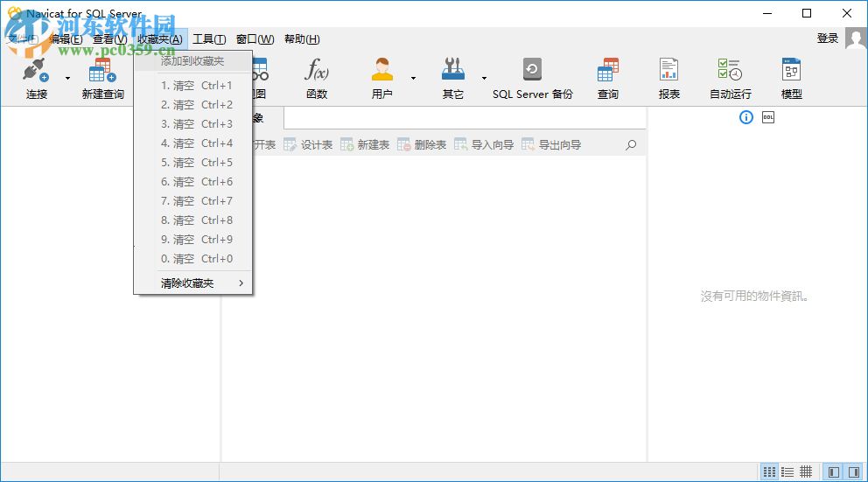Select favorite slot 3 (Ctrl+3)
The height and width of the screenshot is (482, 868).
click(192, 124)
